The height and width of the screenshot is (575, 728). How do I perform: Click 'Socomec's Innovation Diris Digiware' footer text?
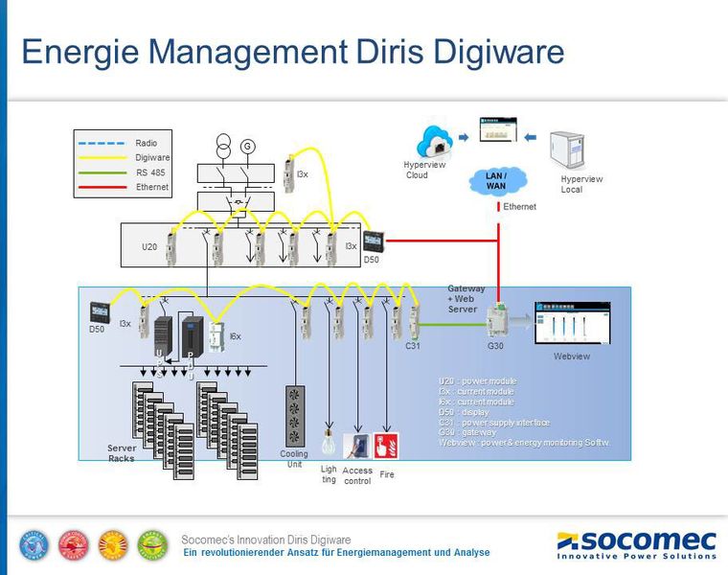(x=266, y=540)
